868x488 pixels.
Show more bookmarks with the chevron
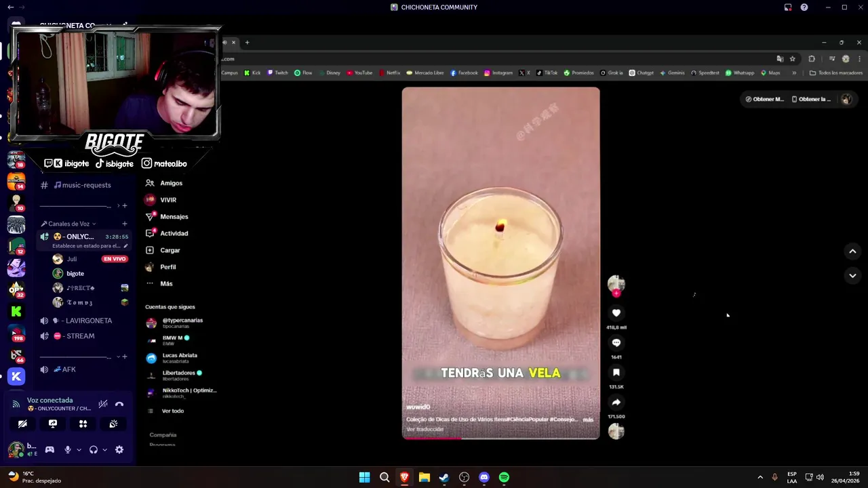point(794,73)
